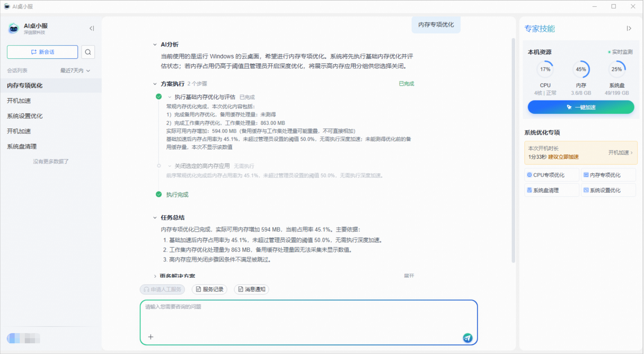
Task: Open 服务记录
Action: [x=209, y=289]
